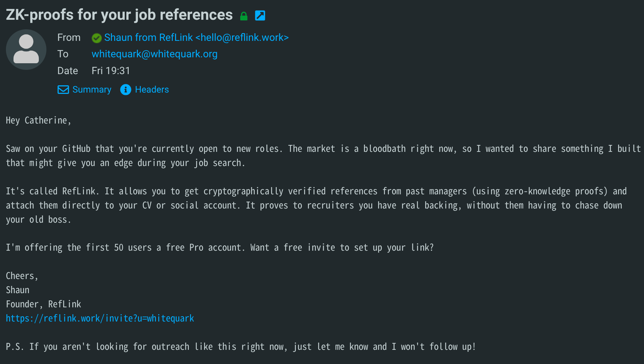The width and height of the screenshot is (644, 364).
Task: Click the Summary envelope icon
Action: point(63,90)
